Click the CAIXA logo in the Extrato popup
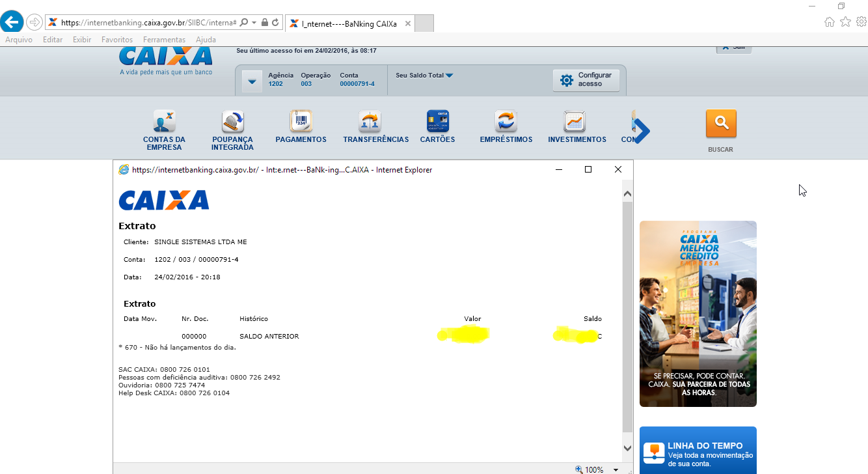This screenshot has height=474, width=868. click(x=164, y=200)
